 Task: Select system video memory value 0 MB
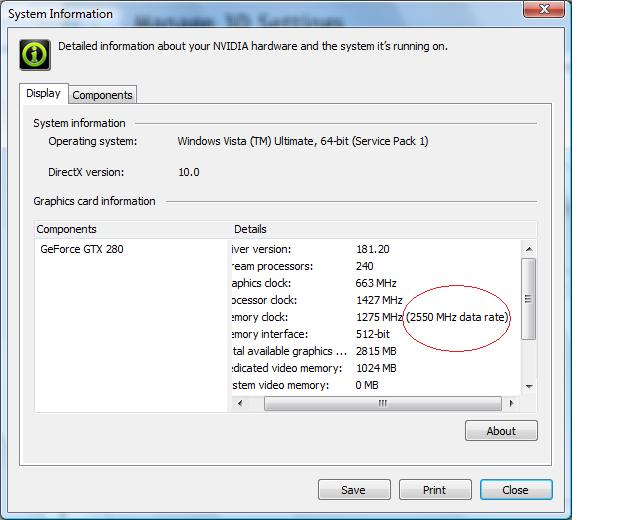pos(367,385)
